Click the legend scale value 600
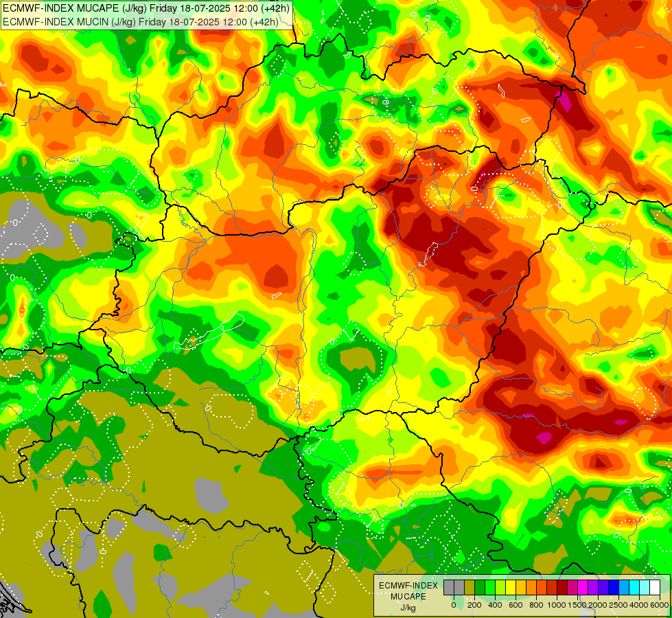This screenshot has width=672, height=618. (515, 605)
